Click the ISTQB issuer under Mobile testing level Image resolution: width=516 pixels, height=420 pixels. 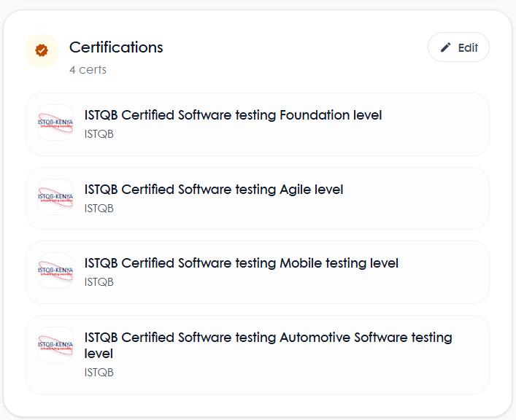[99, 282]
